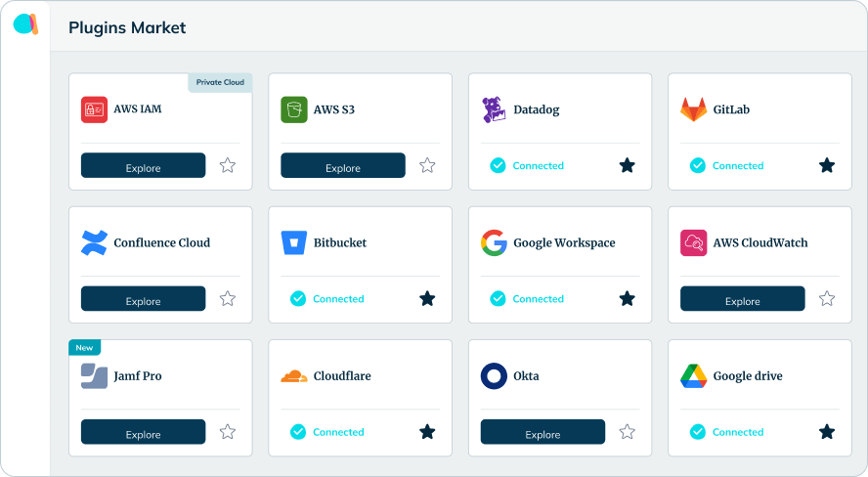This screenshot has width=868, height=477.
Task: Unstar the Bitbucket plugin
Action: (427, 299)
